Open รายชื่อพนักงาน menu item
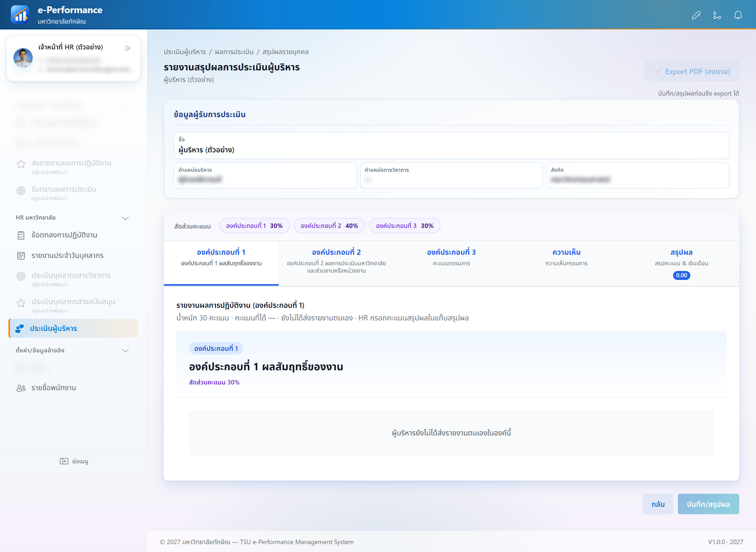This screenshot has height=552, width=756. point(73,388)
